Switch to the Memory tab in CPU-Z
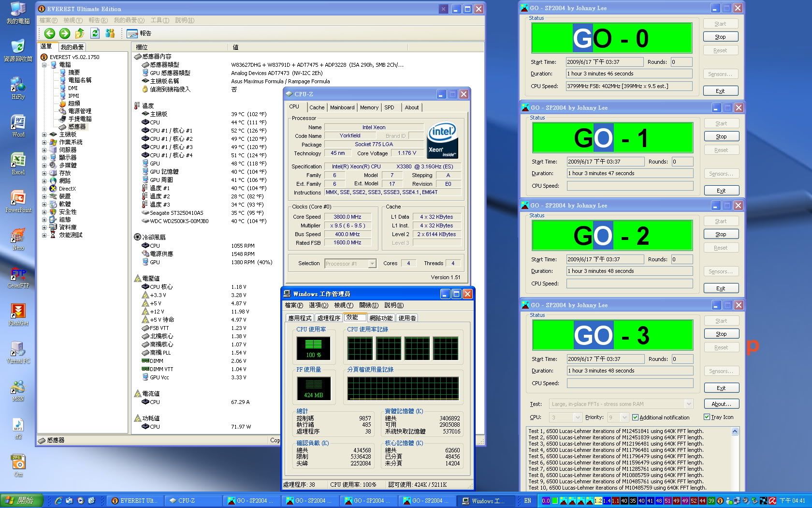 (369, 107)
